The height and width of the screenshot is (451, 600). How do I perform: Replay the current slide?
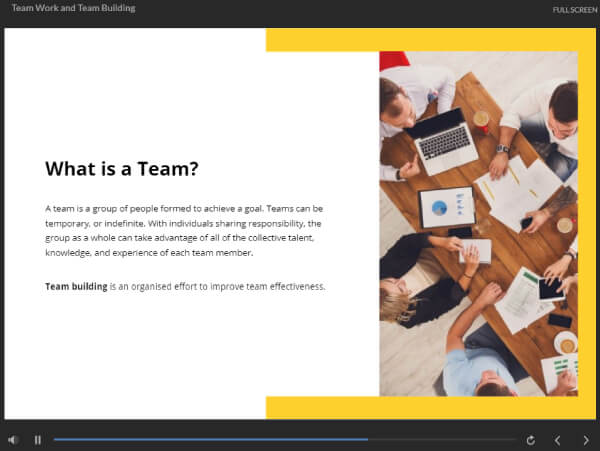click(x=531, y=439)
